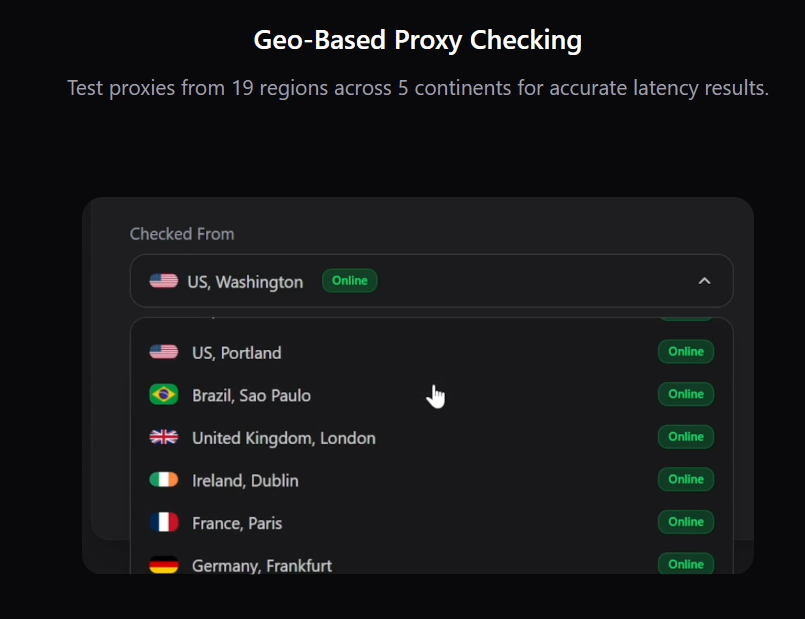
Task: Select the Ireland flag icon
Action: click(162, 480)
